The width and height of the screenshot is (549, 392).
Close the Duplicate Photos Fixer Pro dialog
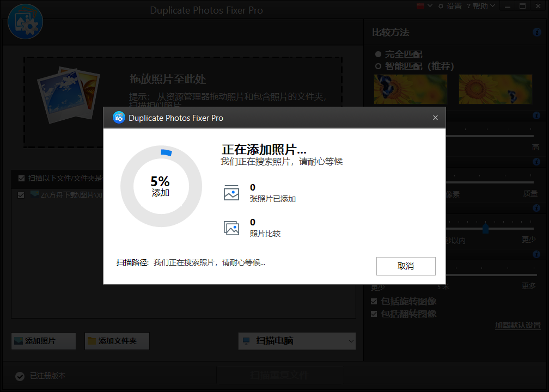(x=435, y=118)
